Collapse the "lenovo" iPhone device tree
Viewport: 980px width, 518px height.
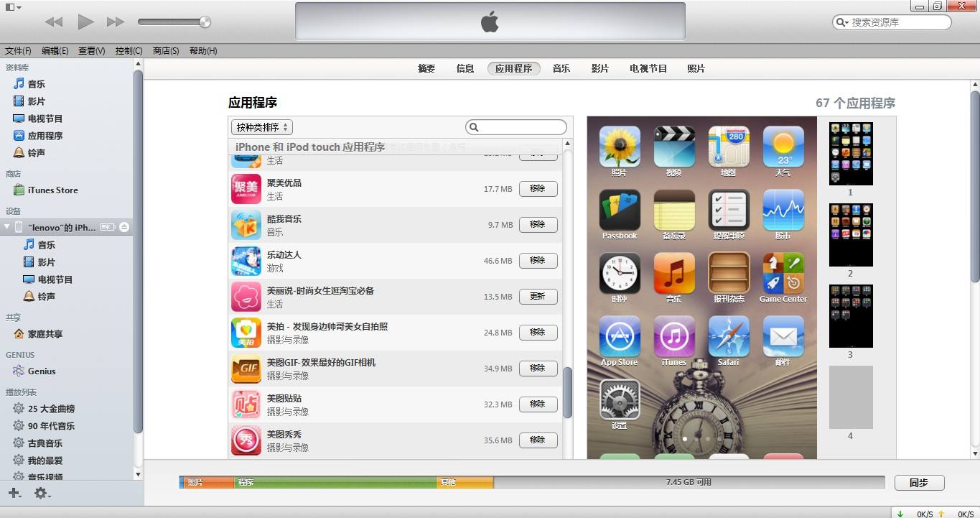7,227
